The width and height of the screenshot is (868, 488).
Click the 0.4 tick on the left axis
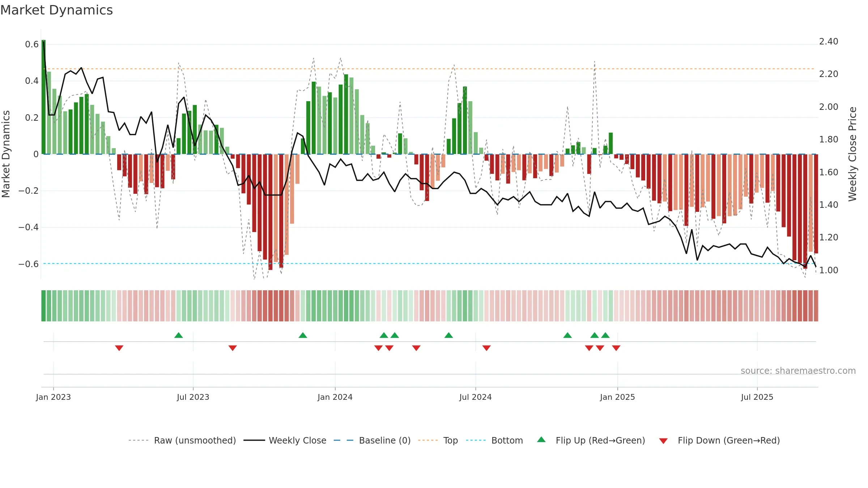pos(32,81)
